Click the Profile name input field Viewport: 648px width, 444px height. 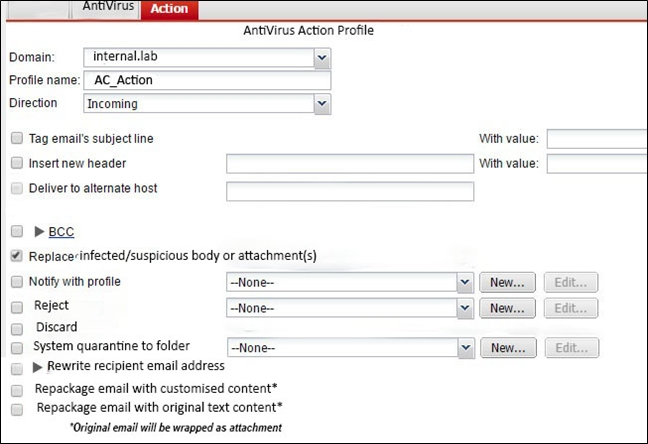click(x=207, y=81)
